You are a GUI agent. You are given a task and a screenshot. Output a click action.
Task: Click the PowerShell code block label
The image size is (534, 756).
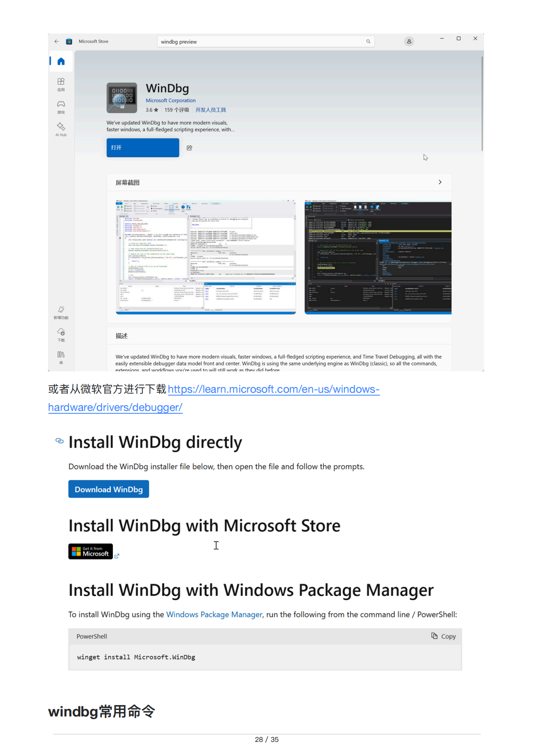click(92, 637)
